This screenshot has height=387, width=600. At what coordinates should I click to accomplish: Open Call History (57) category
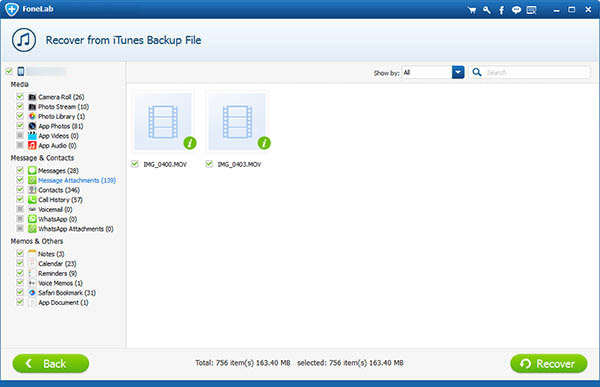60,200
